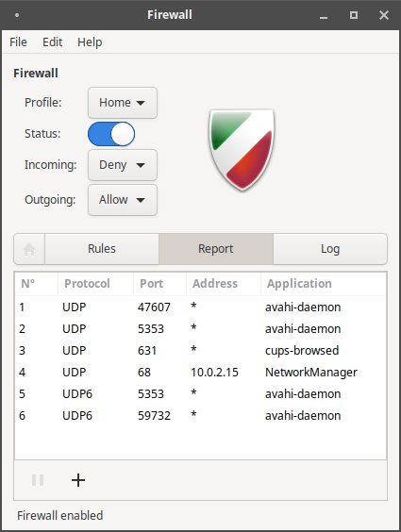Click the plus icon to add rule

tap(78, 480)
